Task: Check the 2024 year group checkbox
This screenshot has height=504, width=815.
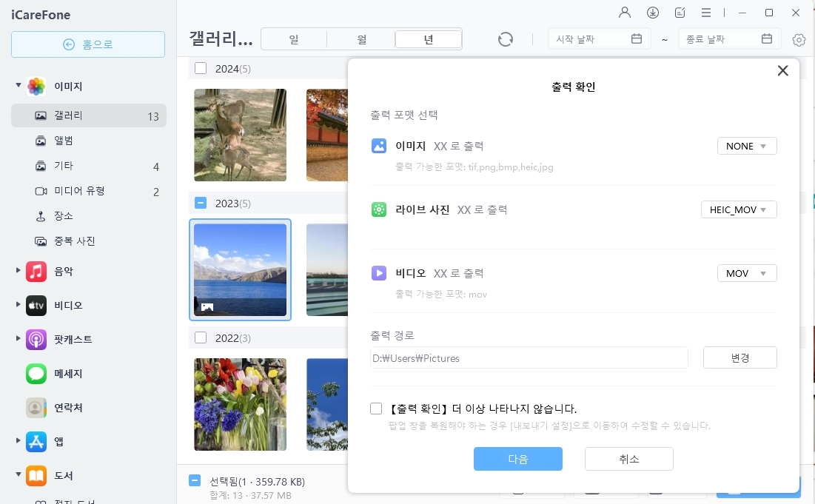Action: point(201,67)
